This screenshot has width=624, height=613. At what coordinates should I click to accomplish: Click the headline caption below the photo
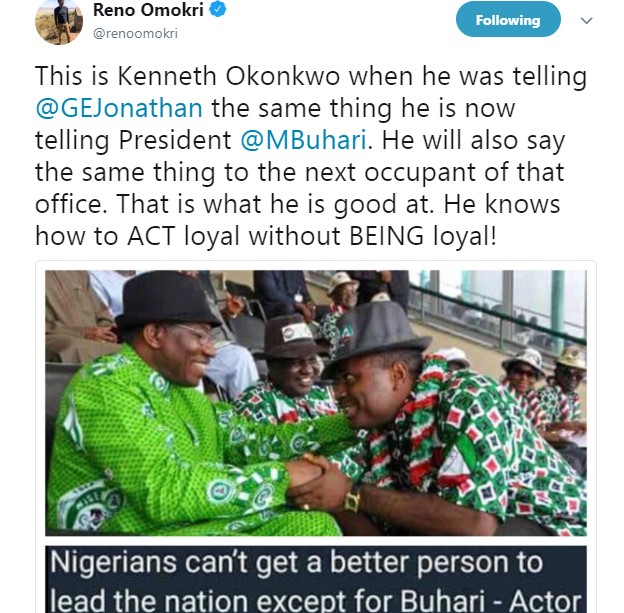(315, 578)
